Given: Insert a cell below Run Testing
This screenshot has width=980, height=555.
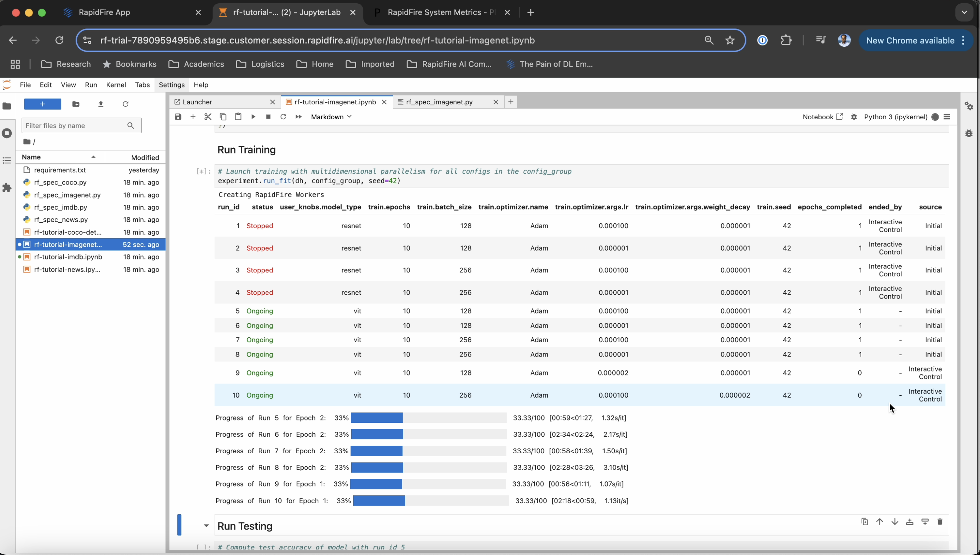Looking at the screenshot, I should tap(925, 522).
